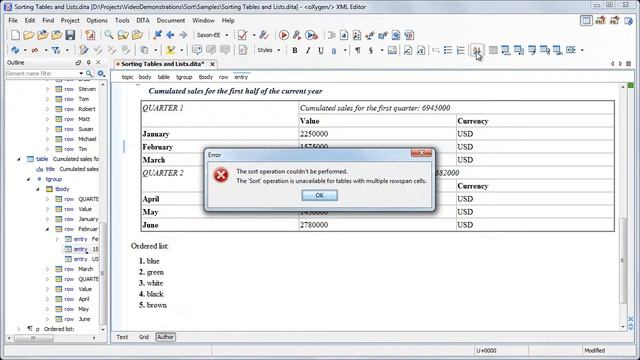Screen dimensions: 640x360
Task: Close the Sorting Tables and Lists.dita tab
Action: pyautogui.click(x=212, y=64)
